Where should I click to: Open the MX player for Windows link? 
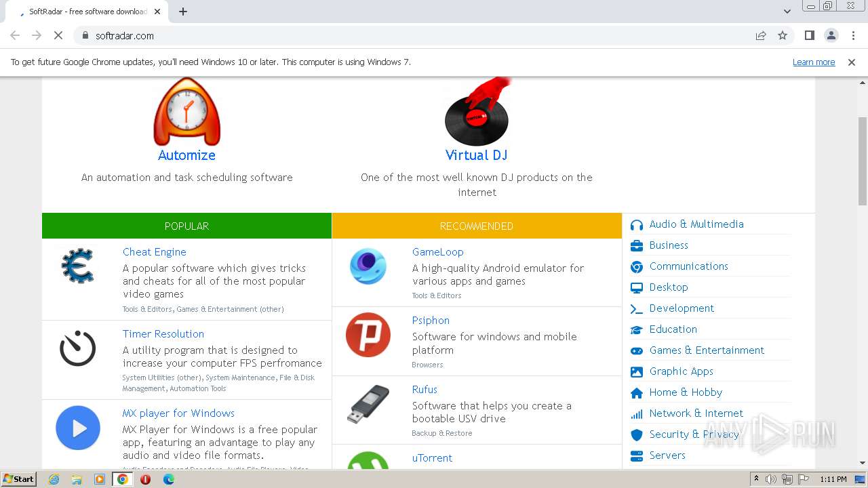click(178, 413)
